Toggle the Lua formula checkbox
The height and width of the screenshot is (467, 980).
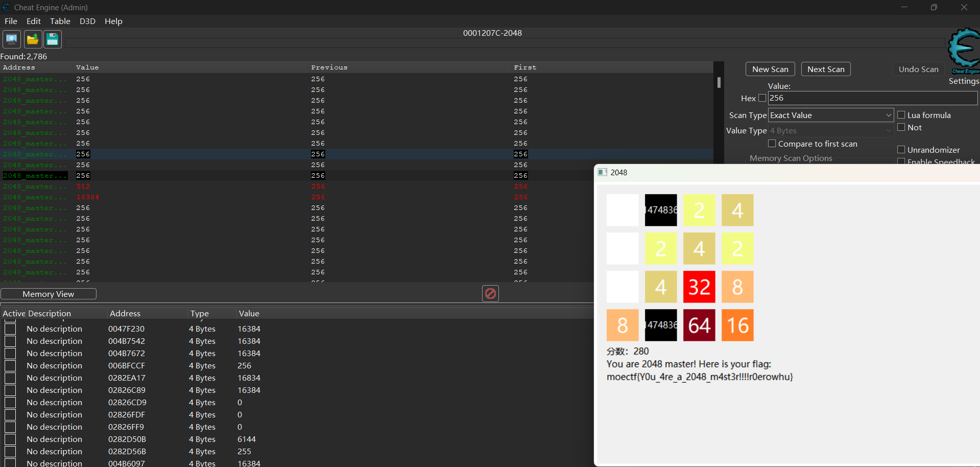click(901, 115)
